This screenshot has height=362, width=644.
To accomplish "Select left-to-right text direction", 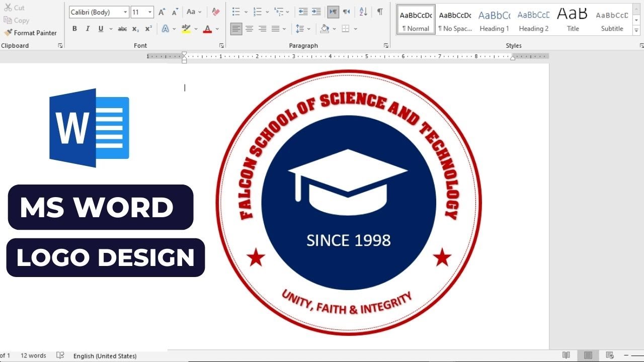I will click(x=333, y=12).
